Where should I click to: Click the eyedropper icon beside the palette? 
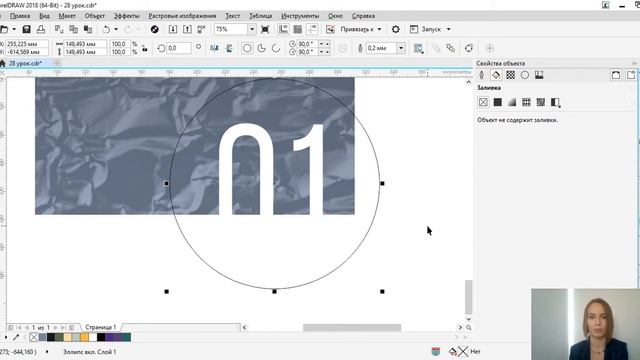coord(16,337)
